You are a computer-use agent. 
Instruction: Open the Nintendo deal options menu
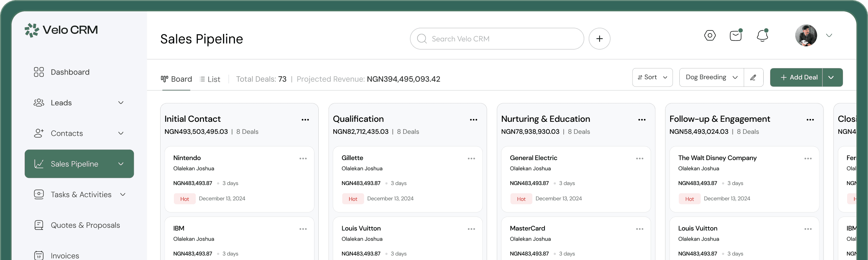coord(303,158)
